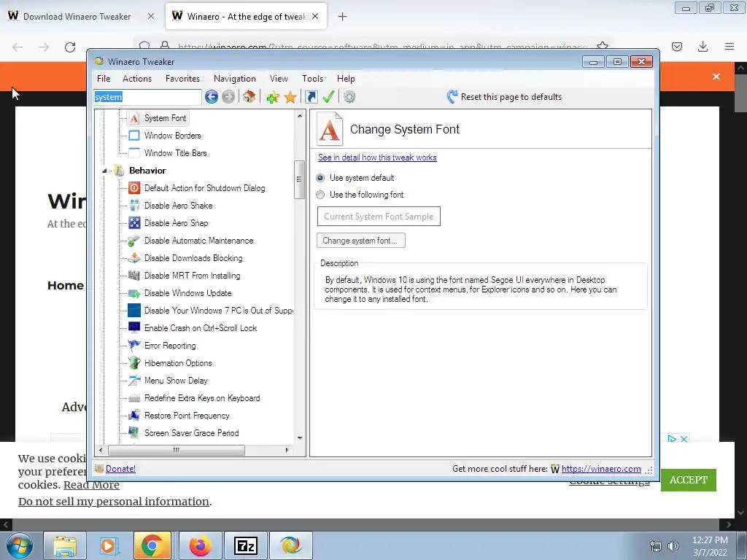Click Reset this page to defaults
The image size is (747, 560).
pos(505,97)
